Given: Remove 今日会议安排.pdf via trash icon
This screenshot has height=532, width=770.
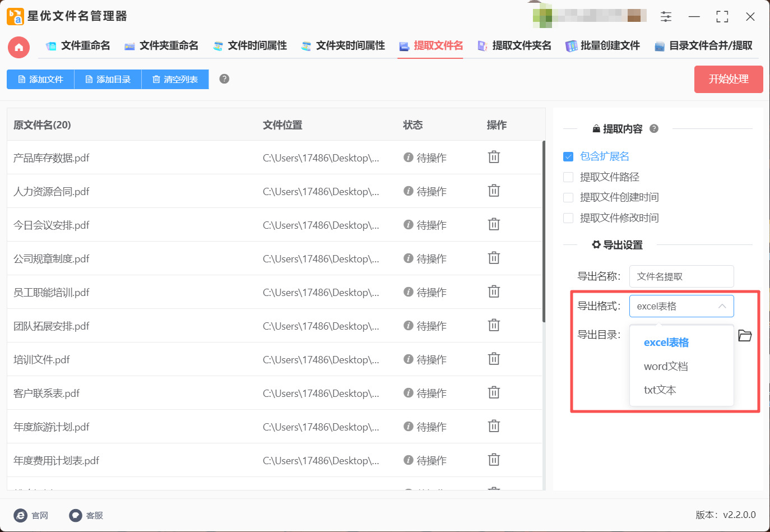Looking at the screenshot, I should coord(494,224).
